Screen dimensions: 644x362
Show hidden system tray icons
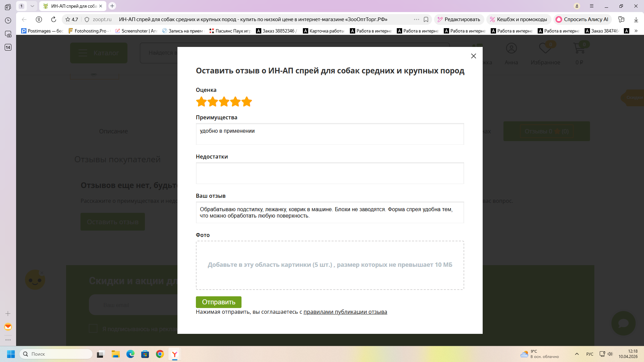point(577,354)
